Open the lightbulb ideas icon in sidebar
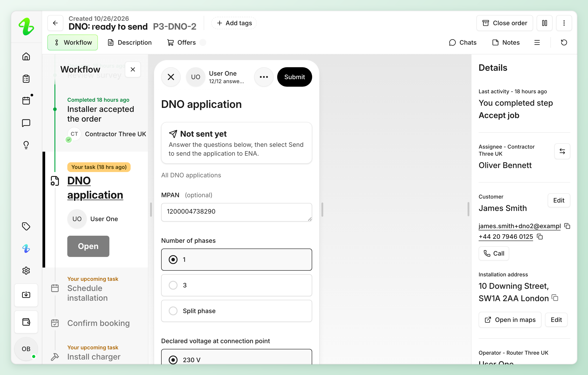The width and height of the screenshot is (588, 375). point(26,145)
